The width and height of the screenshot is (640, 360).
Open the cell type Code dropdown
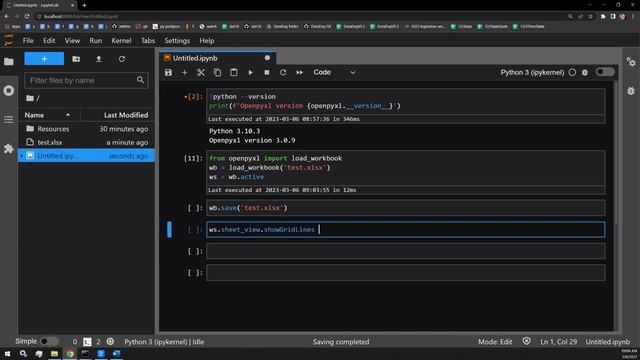click(334, 72)
